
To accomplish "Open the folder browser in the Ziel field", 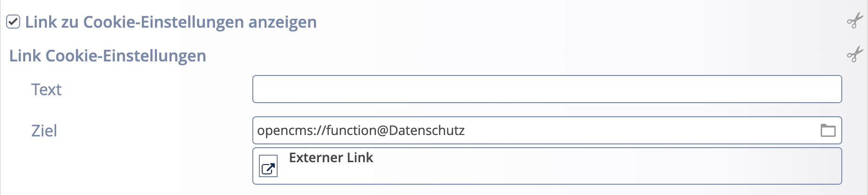I will tap(828, 130).
